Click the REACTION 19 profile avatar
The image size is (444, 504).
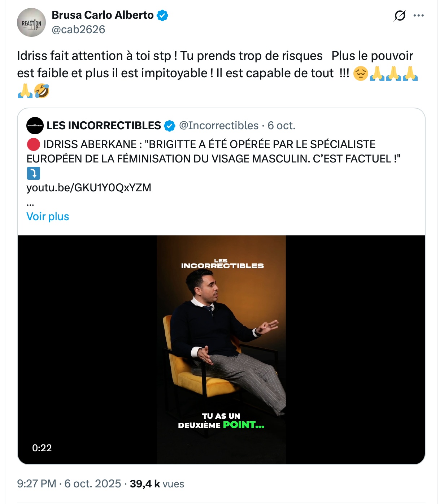click(x=31, y=23)
